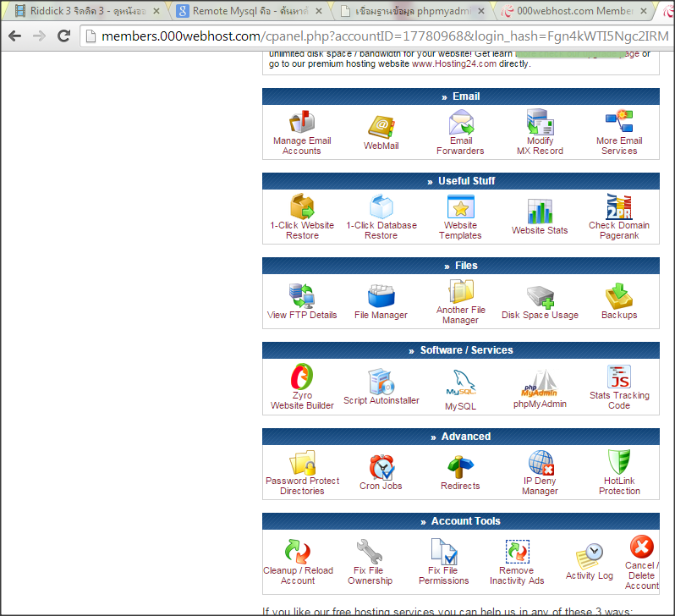Click the Advanced section header

click(x=461, y=437)
